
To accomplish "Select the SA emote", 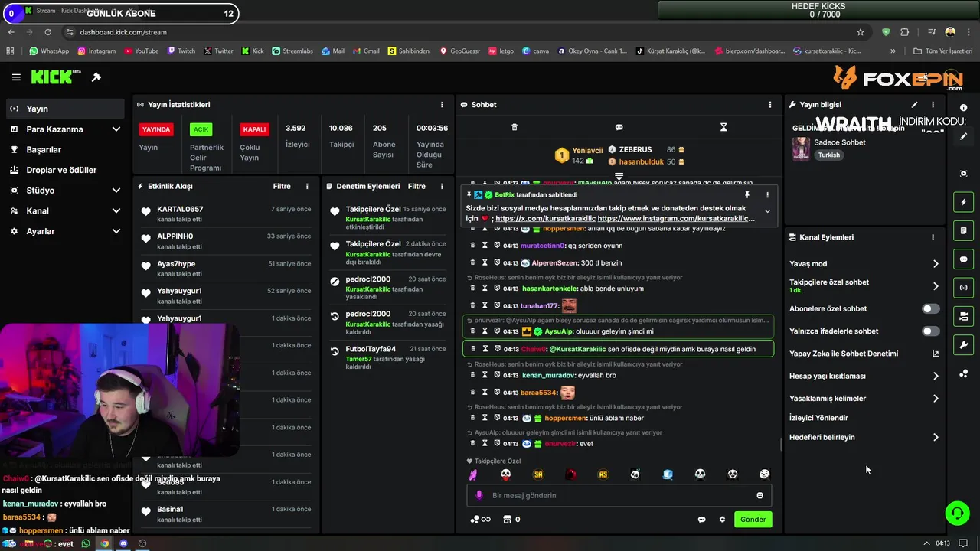I will click(x=538, y=474).
